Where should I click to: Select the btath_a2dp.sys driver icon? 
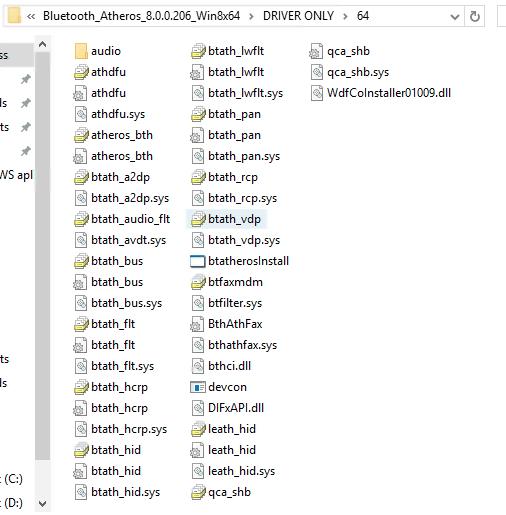[81, 198]
